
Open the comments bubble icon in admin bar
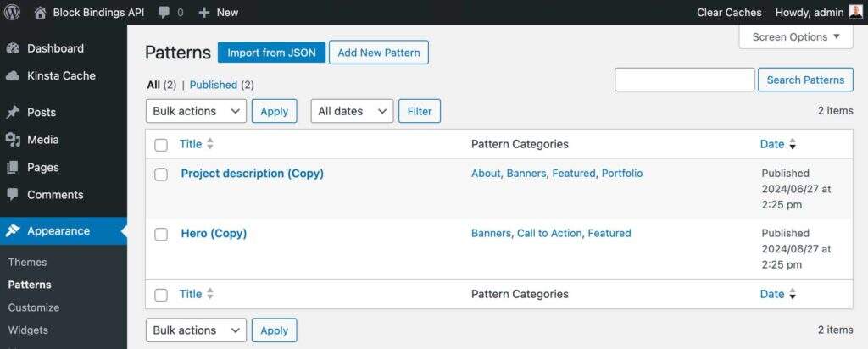click(164, 12)
